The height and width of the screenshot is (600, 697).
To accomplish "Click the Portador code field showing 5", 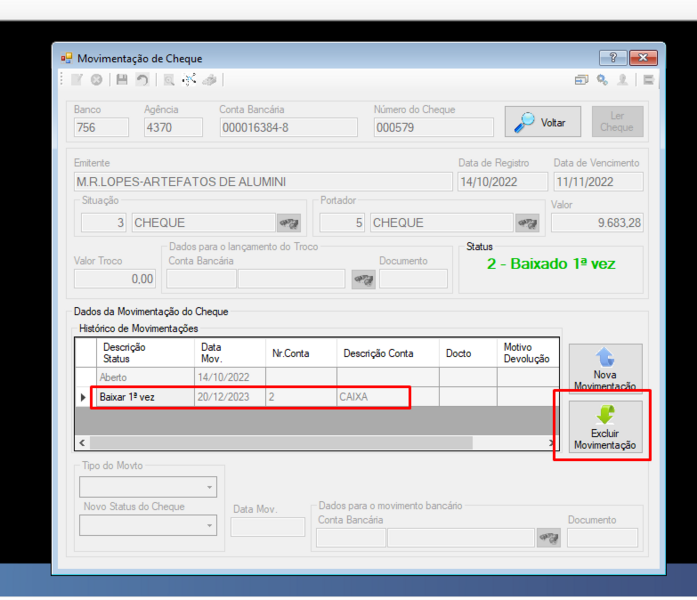I will pos(342,223).
